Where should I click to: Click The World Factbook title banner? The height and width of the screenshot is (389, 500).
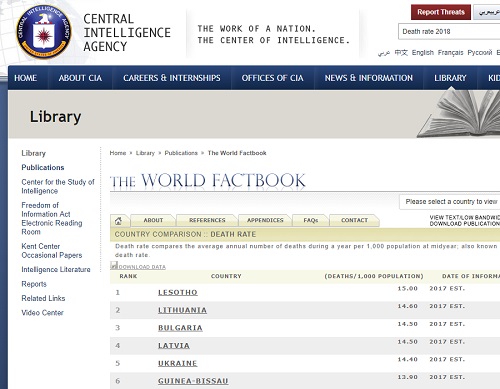coord(208,181)
